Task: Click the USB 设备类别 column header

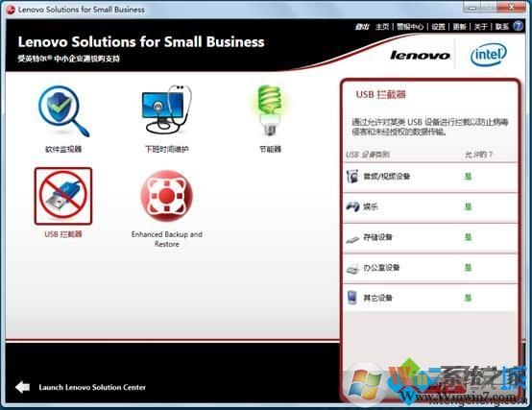Action: point(368,155)
